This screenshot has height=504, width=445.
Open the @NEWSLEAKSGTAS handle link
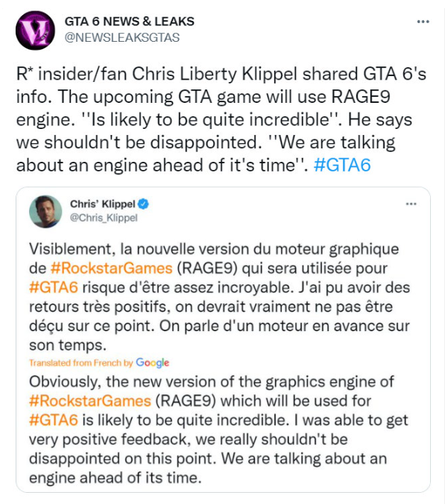point(122,37)
